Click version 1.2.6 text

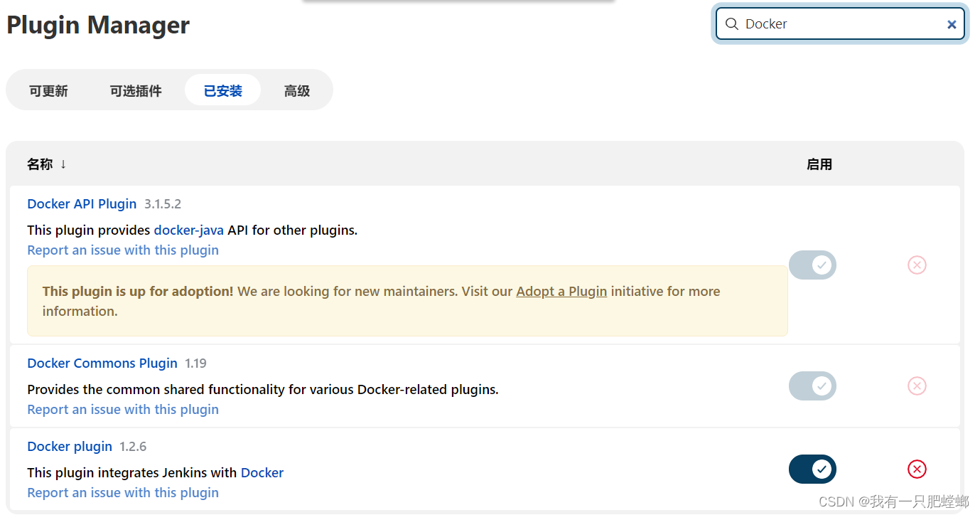pyautogui.click(x=133, y=447)
